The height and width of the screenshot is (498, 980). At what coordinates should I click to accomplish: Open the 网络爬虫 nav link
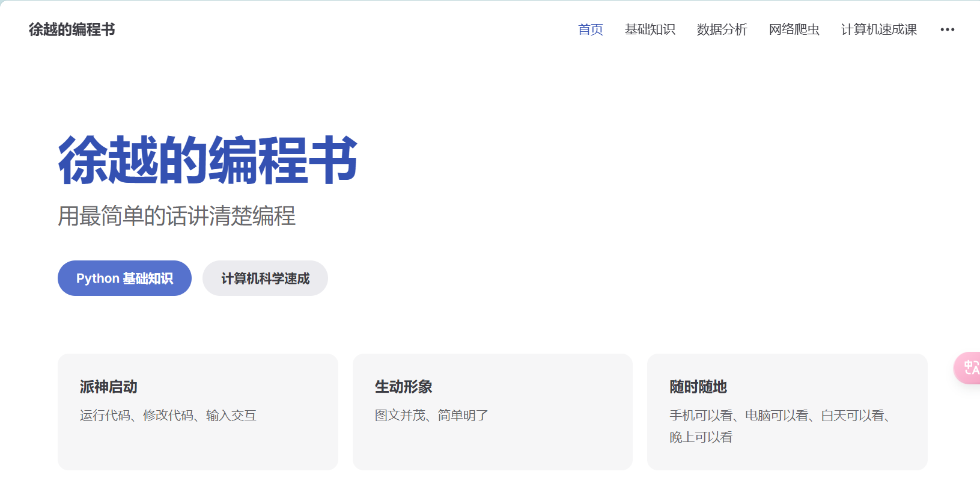(794, 29)
